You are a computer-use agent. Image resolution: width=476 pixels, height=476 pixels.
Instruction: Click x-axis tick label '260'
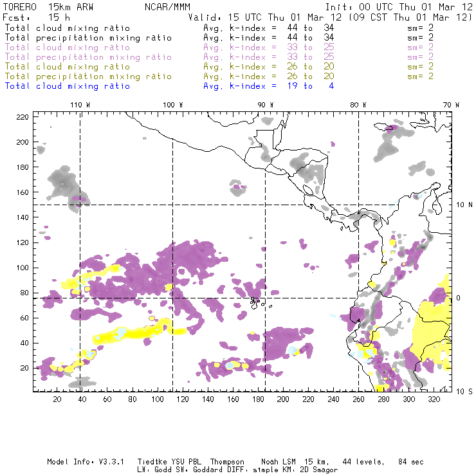pos(358,399)
